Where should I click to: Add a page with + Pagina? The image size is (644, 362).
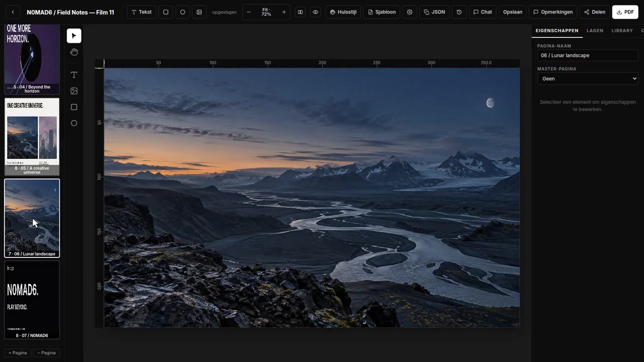[x=18, y=353]
